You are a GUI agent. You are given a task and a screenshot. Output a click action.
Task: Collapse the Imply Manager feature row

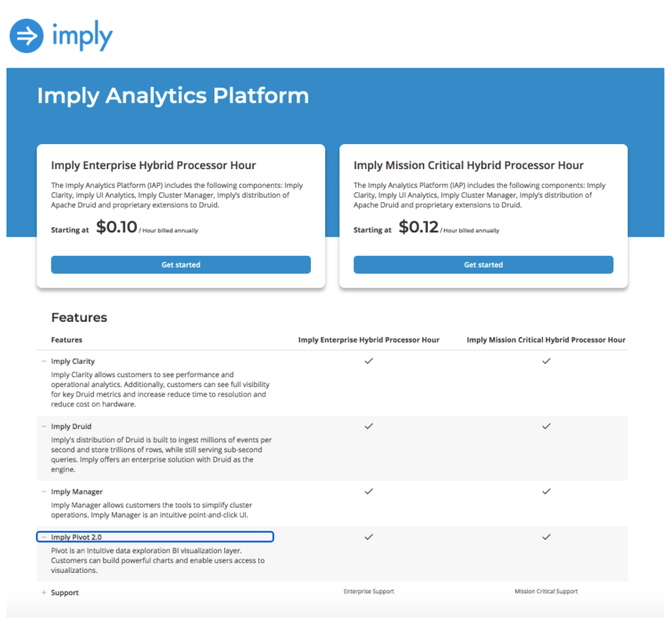[44, 492]
